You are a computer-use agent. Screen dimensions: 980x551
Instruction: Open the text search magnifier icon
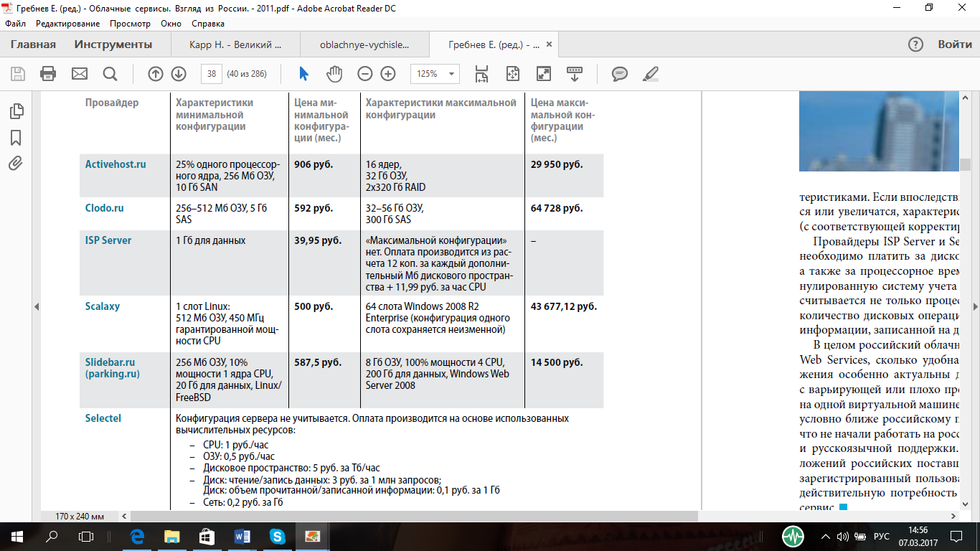coord(110,73)
